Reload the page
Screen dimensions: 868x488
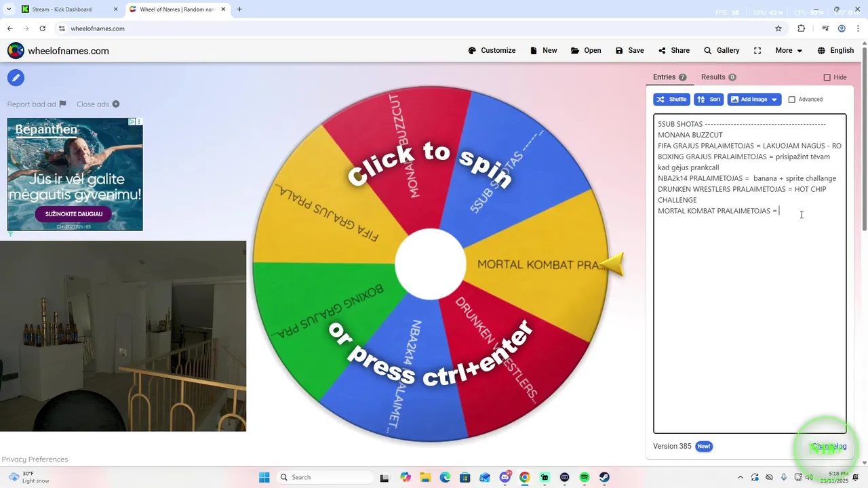pos(43,28)
